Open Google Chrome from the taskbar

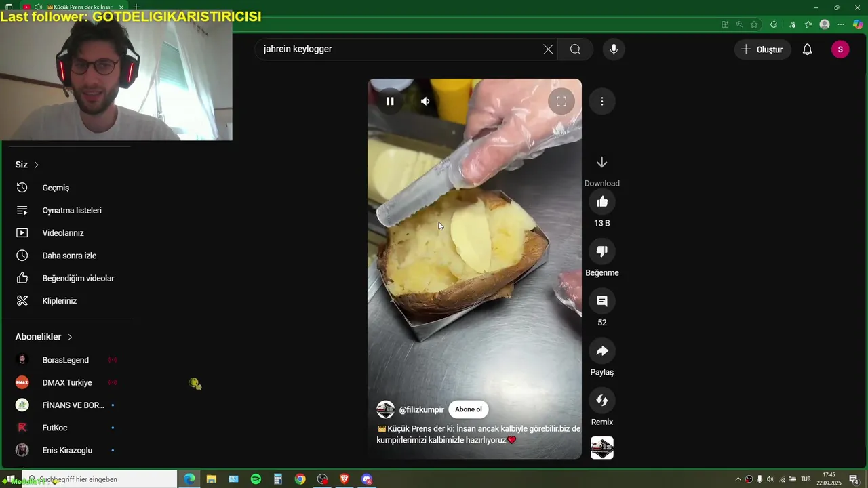300,479
